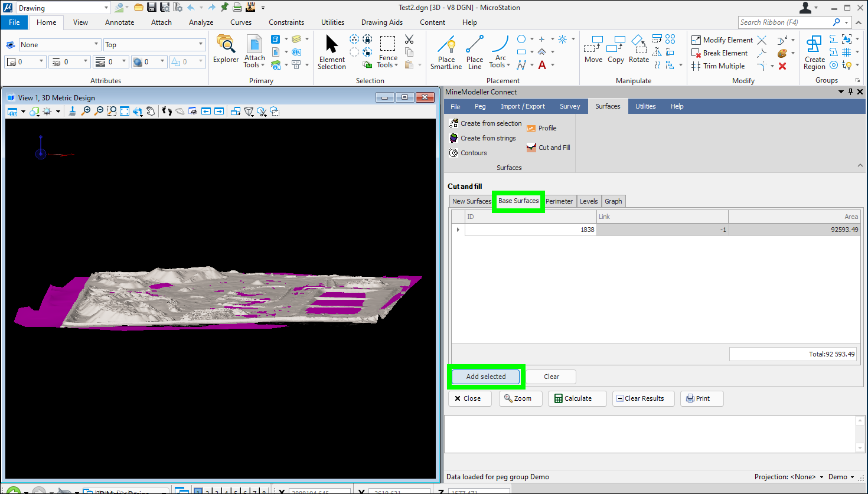
Task: Click the Fit View icon in View 1
Action: [x=125, y=111]
